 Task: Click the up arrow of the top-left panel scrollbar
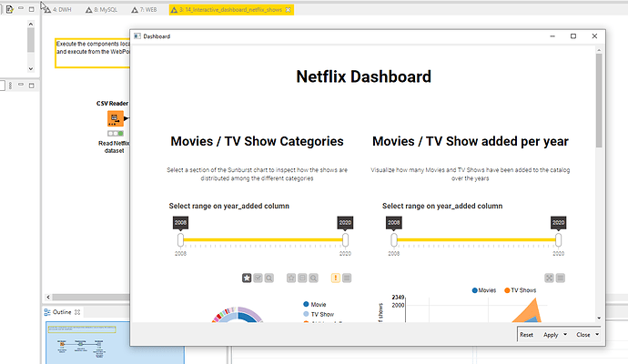coord(31,24)
